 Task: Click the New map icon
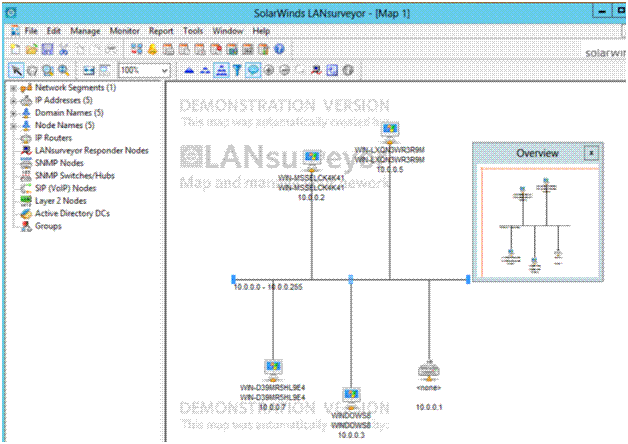[x=16, y=49]
